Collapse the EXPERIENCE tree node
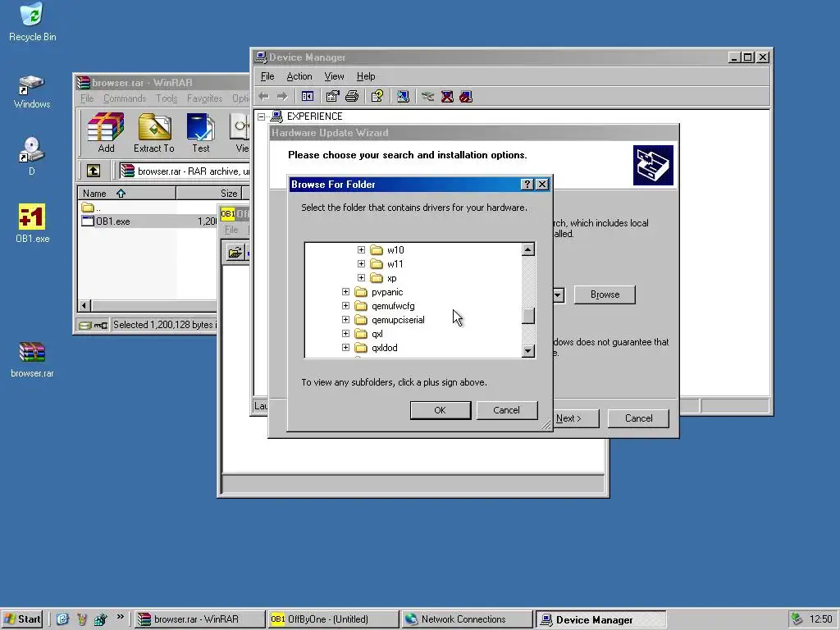 [261, 116]
